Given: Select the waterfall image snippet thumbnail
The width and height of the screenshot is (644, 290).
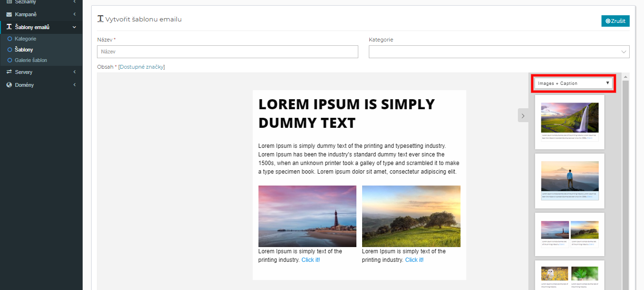Looking at the screenshot, I should pos(569,122).
